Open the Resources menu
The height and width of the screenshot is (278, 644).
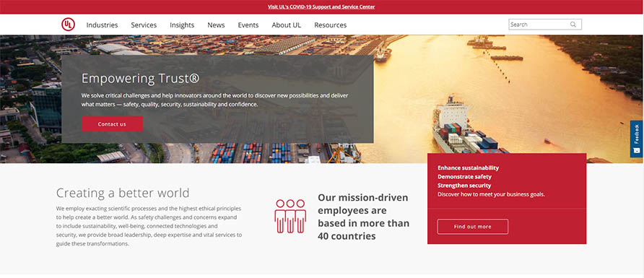330,25
